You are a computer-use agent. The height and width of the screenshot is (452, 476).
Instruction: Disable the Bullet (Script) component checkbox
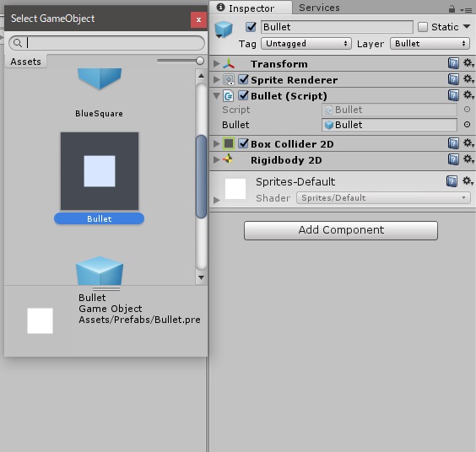point(243,95)
